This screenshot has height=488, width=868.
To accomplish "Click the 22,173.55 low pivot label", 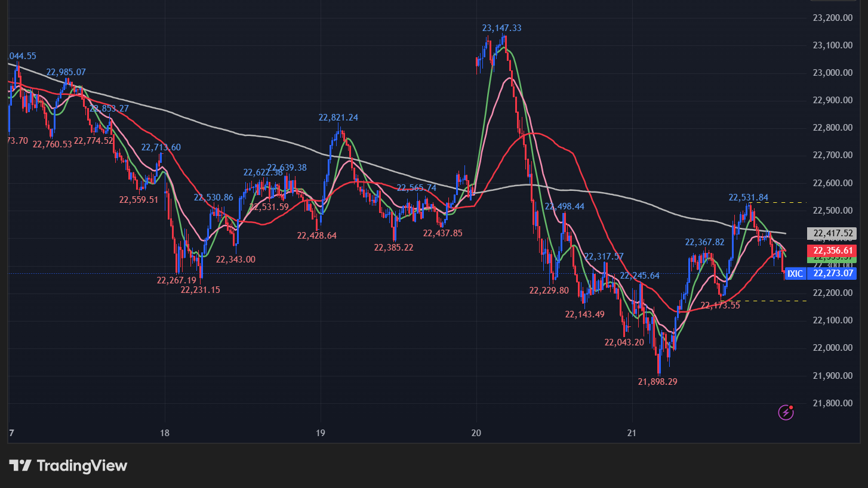I will 720,305.
